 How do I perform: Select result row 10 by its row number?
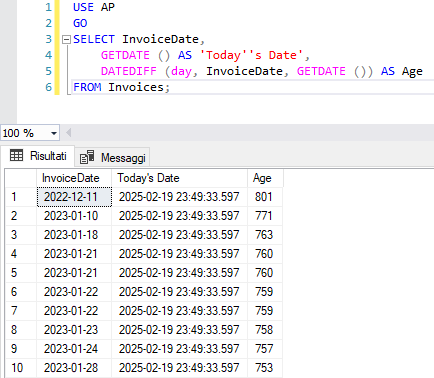tap(21, 368)
